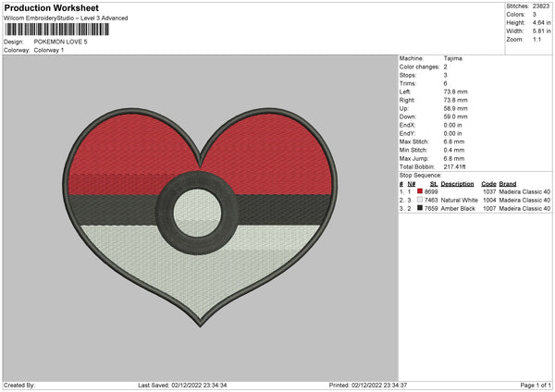The width and height of the screenshot is (555, 392).
Task: Click the 'Left:' measurement label
Action: pyautogui.click(x=405, y=92)
